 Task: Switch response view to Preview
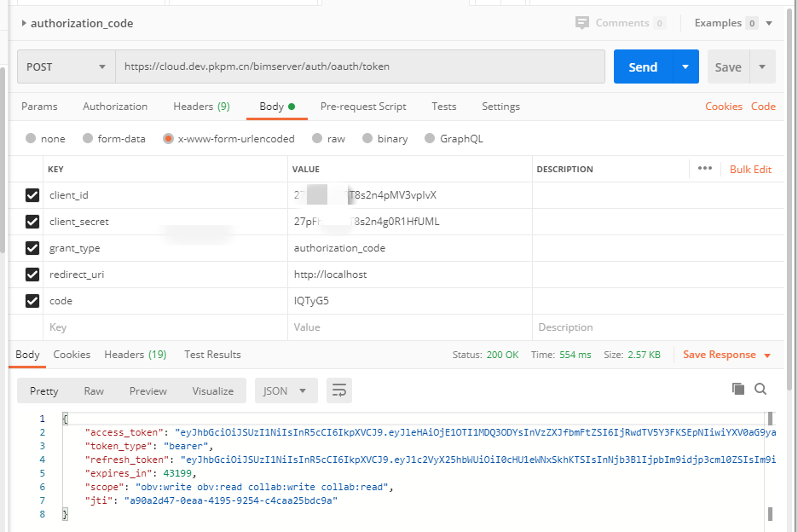(x=147, y=390)
